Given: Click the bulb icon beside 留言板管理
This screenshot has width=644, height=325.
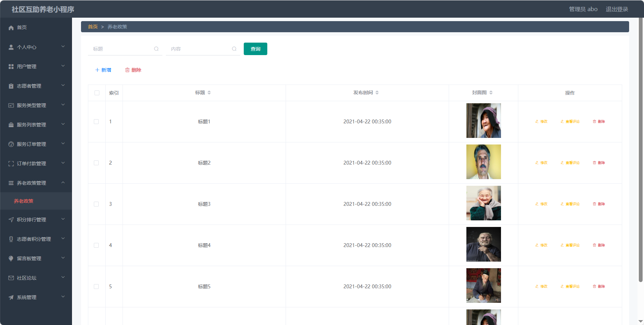Looking at the screenshot, I should [x=11, y=258].
